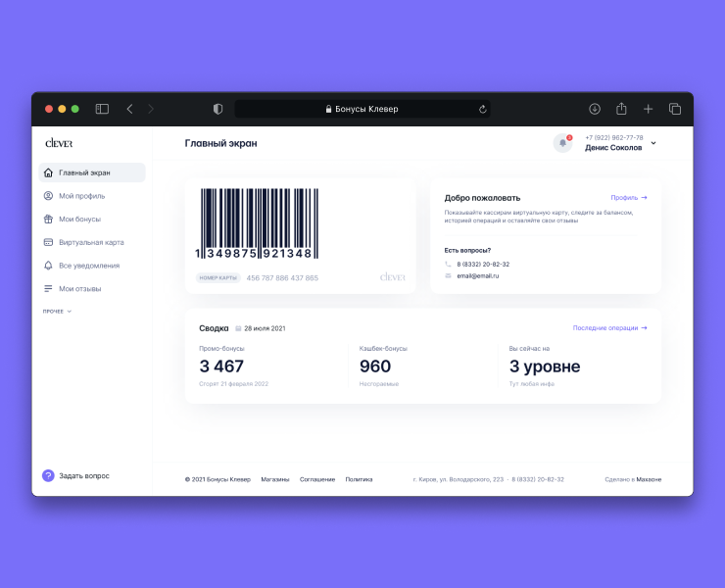This screenshot has width=725, height=588.
Task: Open 'Соглашение' footer link
Action: click(317, 479)
